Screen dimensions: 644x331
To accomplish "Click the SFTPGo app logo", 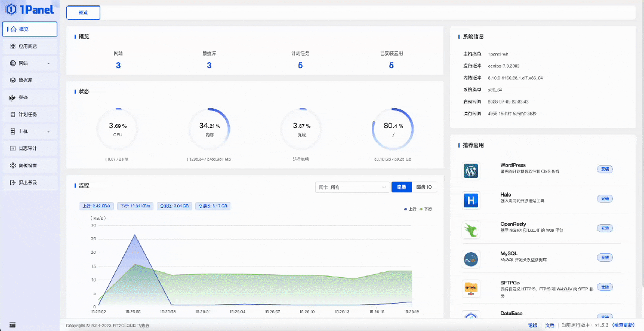I will (471, 289).
